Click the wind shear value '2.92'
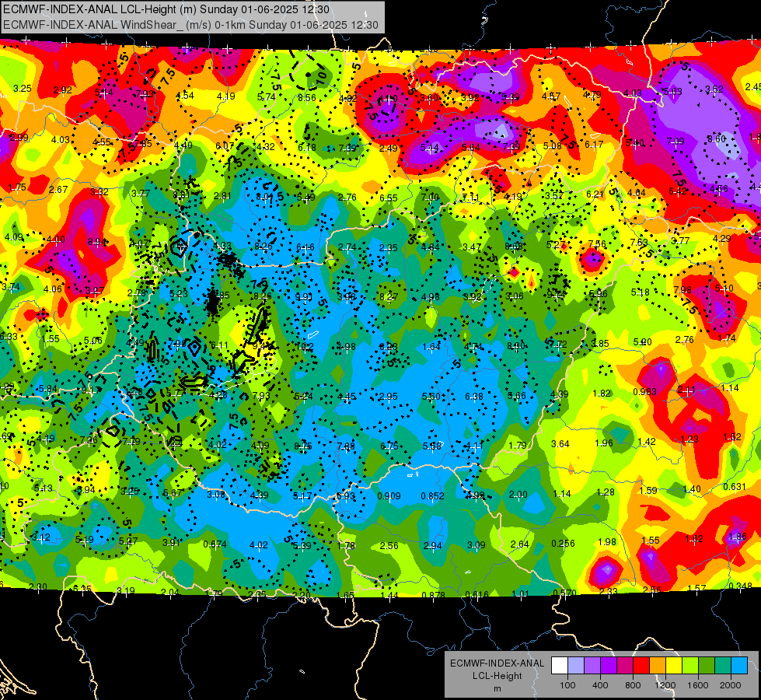761x700 pixels. [x=63, y=90]
